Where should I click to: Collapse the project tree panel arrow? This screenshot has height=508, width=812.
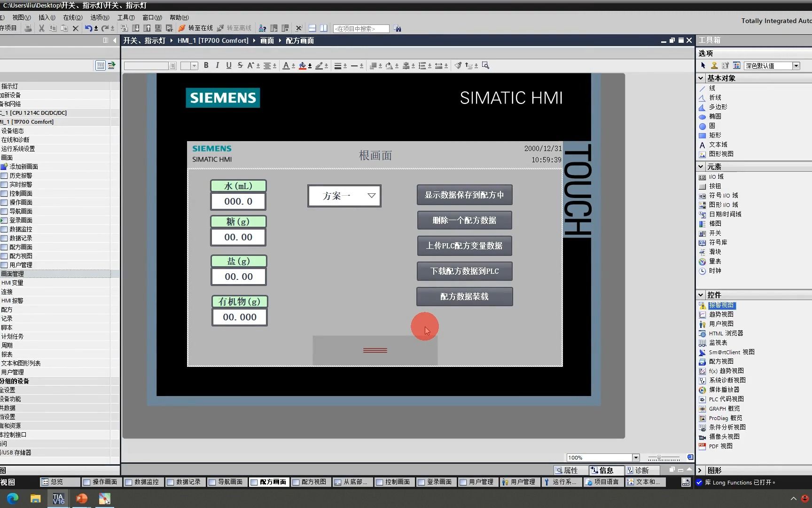pyautogui.click(x=115, y=40)
